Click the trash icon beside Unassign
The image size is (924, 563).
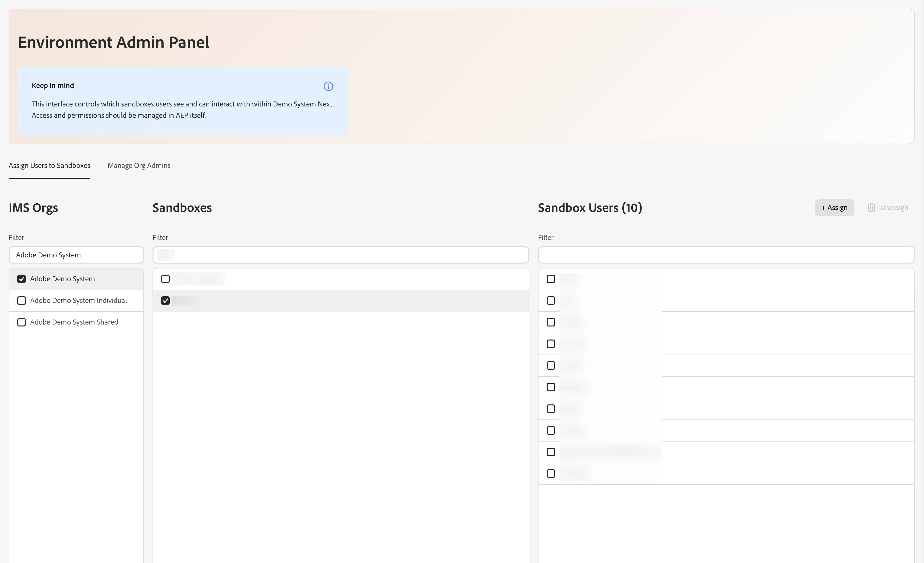pyautogui.click(x=871, y=208)
